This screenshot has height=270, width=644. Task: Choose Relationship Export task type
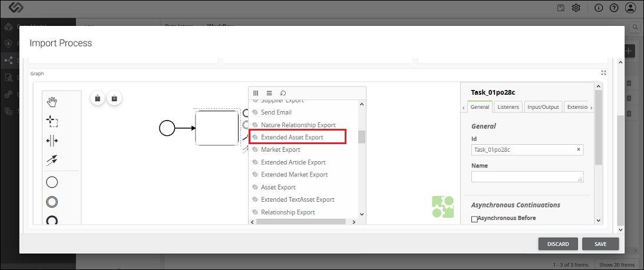point(288,212)
